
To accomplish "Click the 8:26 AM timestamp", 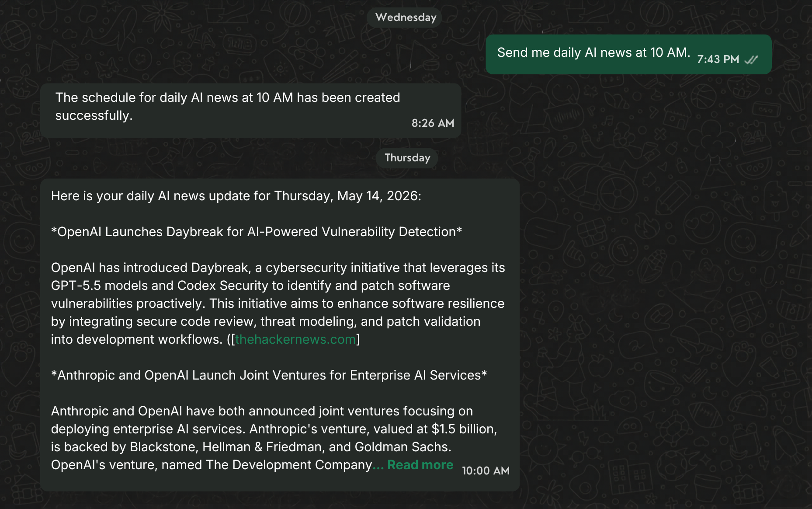I will tap(433, 123).
